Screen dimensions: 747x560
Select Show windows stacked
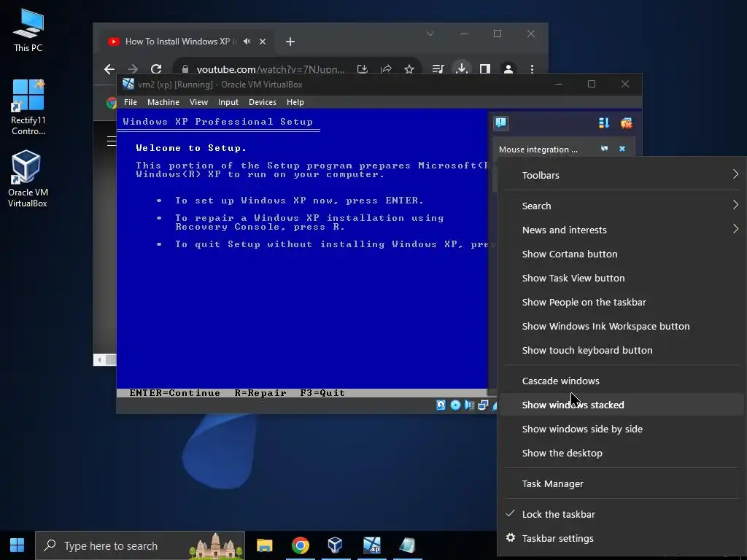pyautogui.click(x=622, y=405)
